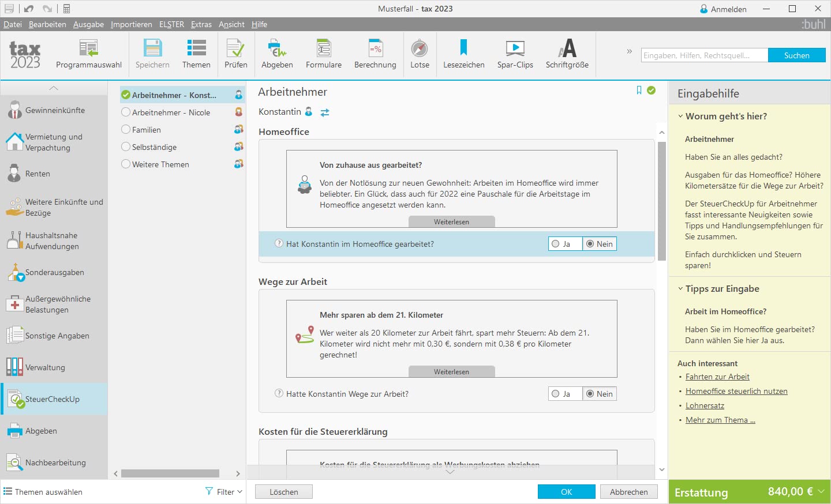Screen dimensions: 831x504
Task: Open Sonderausgaben in the sidebar
Action: pos(54,272)
